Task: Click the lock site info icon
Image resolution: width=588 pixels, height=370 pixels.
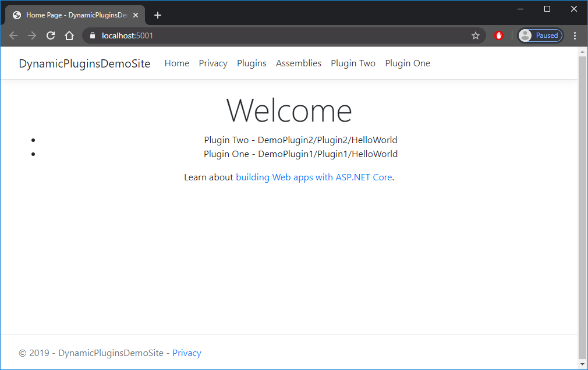Action: coord(92,35)
